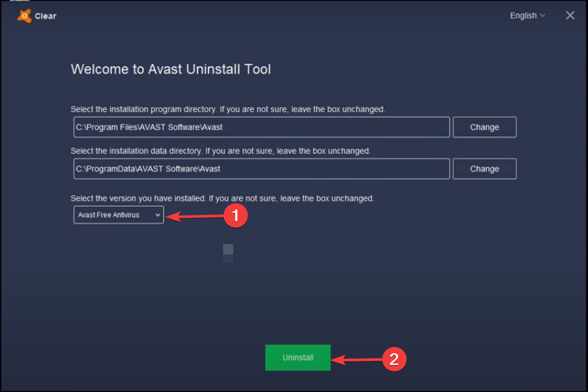Close the Avast Uninstall Tool window
The height and width of the screenshot is (392, 588).
[x=570, y=16]
